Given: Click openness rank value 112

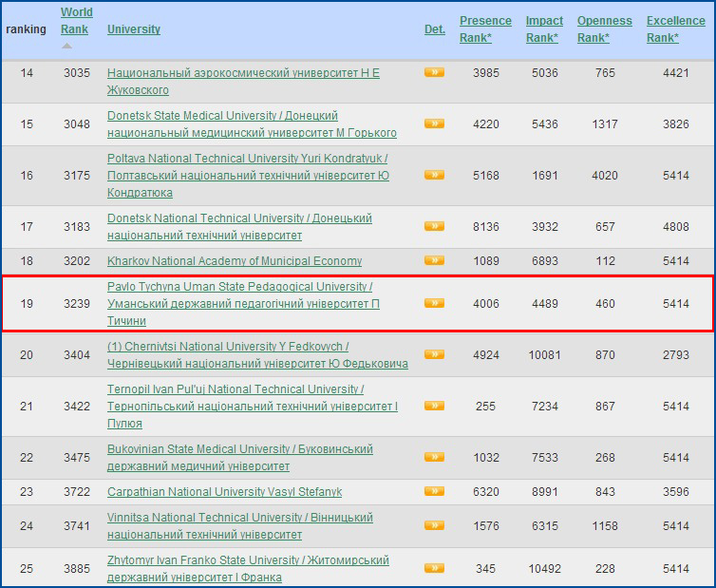Looking at the screenshot, I should [x=605, y=260].
